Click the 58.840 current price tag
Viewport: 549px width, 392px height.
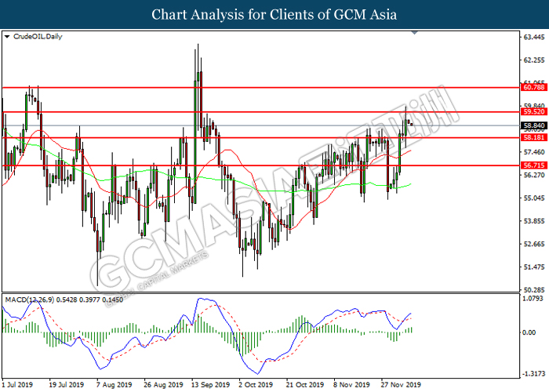click(x=533, y=125)
